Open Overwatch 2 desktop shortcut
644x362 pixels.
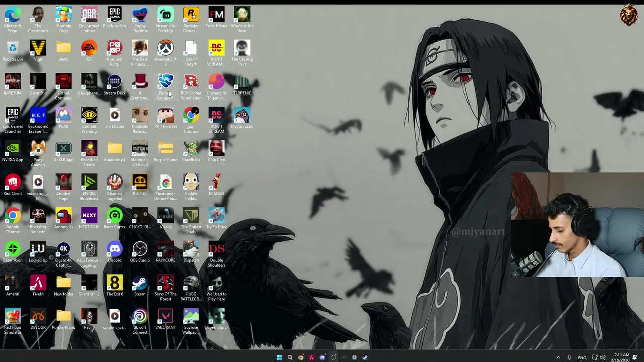[166, 53]
